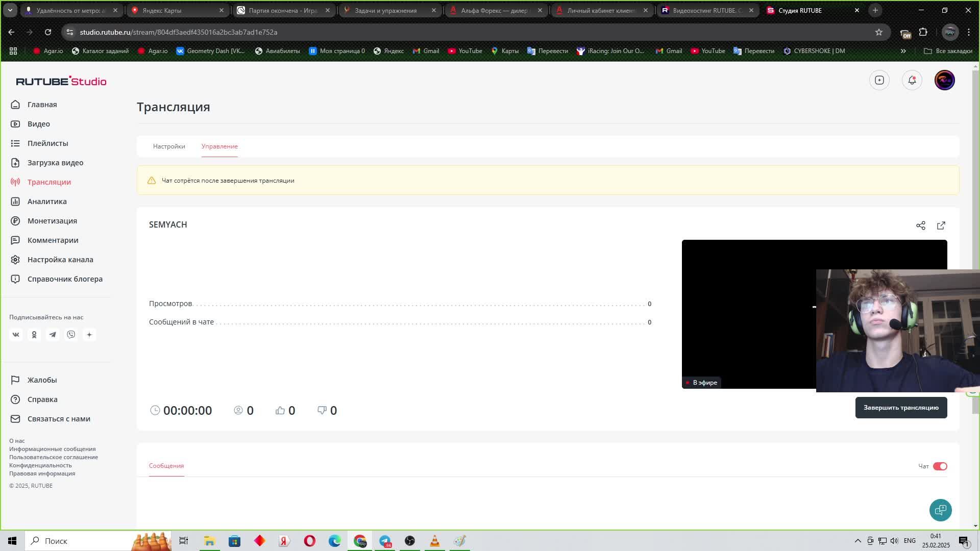Open Загрузка видео page
Screen dimensions: 980x551
(47, 163)
